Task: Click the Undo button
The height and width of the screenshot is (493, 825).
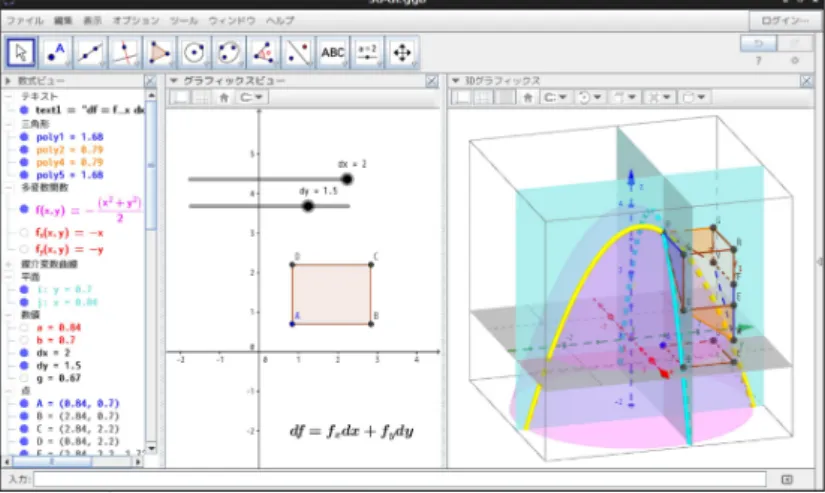Action: coord(758,43)
